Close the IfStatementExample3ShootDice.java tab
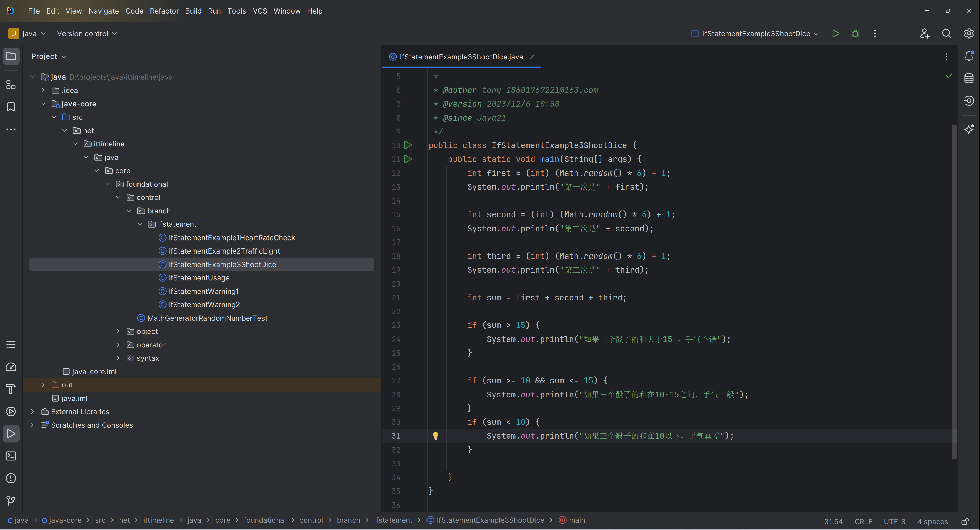 click(x=532, y=57)
